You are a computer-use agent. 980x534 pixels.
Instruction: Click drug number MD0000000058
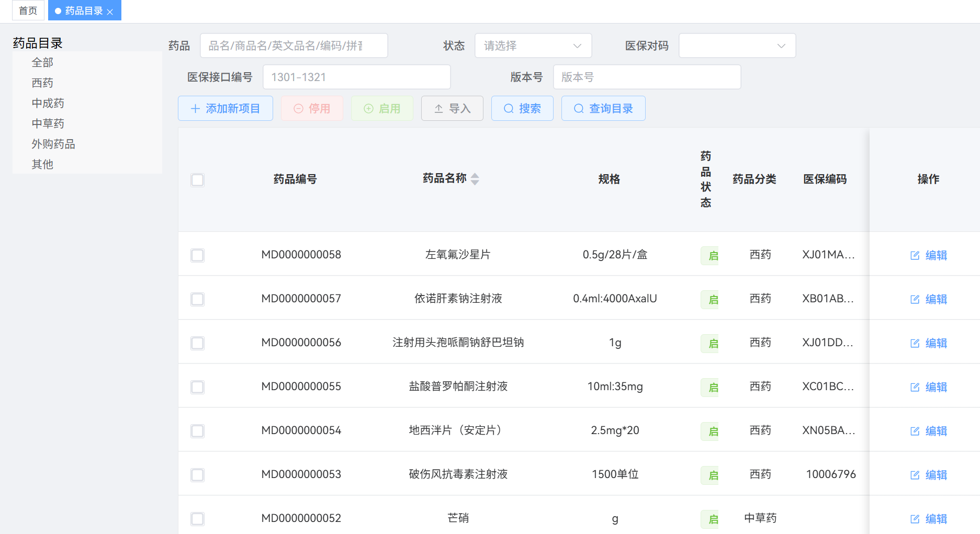[x=301, y=255]
